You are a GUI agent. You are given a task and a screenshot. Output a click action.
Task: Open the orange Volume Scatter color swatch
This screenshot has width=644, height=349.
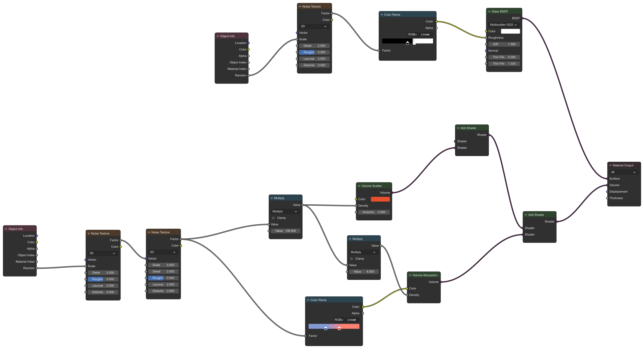pyautogui.click(x=380, y=199)
